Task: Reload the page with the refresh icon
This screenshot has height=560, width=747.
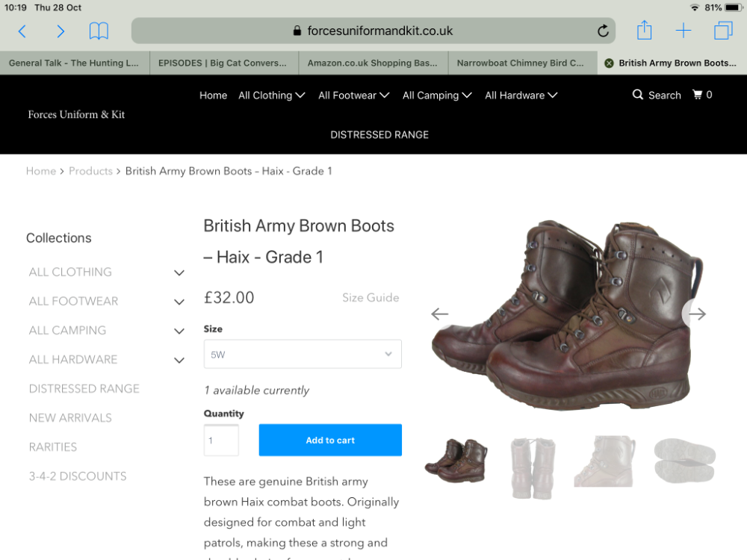Action: tap(603, 31)
